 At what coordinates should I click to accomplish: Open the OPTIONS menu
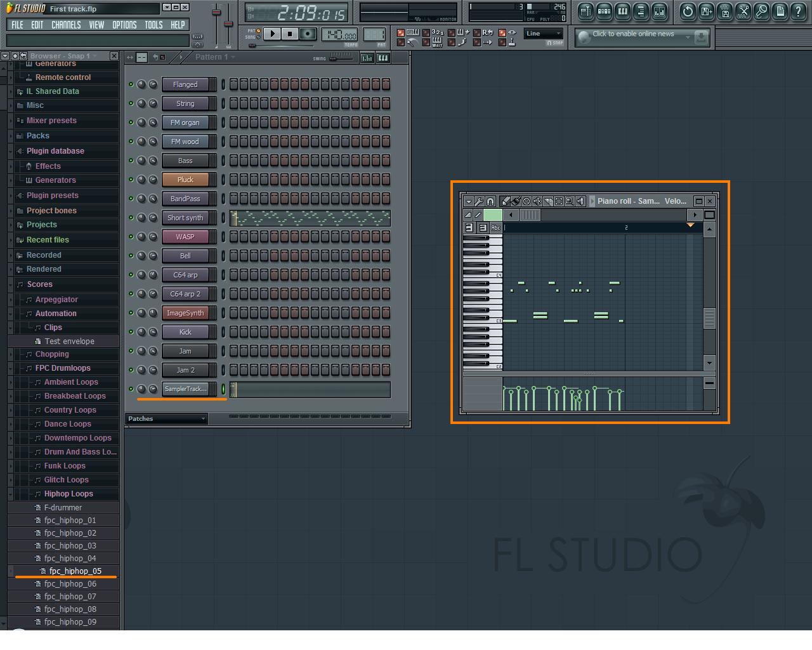(124, 25)
